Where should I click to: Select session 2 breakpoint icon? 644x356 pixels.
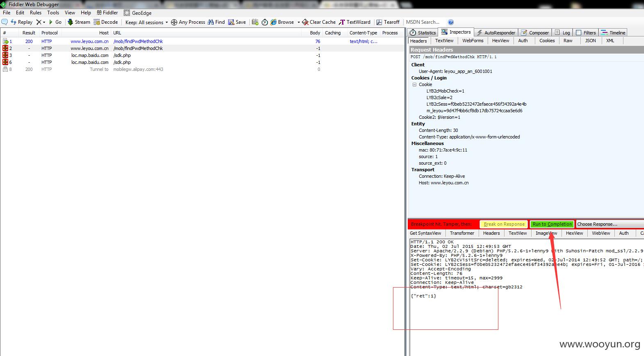5,48
